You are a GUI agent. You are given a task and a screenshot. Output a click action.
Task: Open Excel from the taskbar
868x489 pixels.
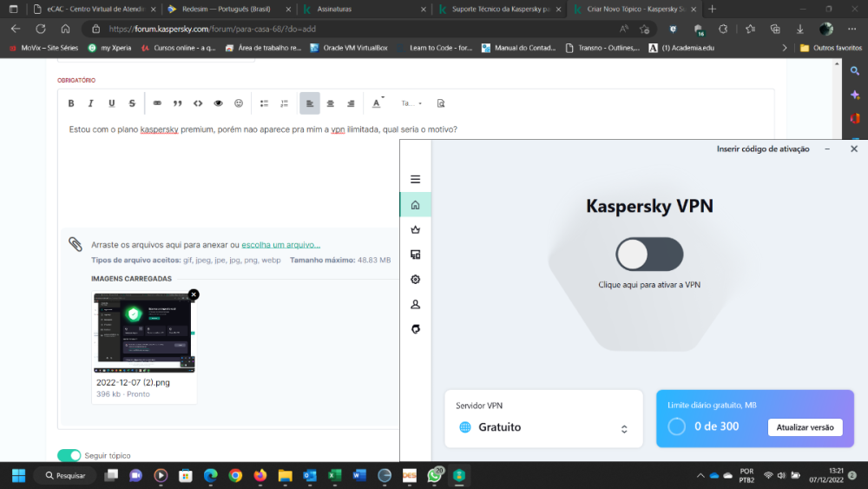tap(334, 476)
